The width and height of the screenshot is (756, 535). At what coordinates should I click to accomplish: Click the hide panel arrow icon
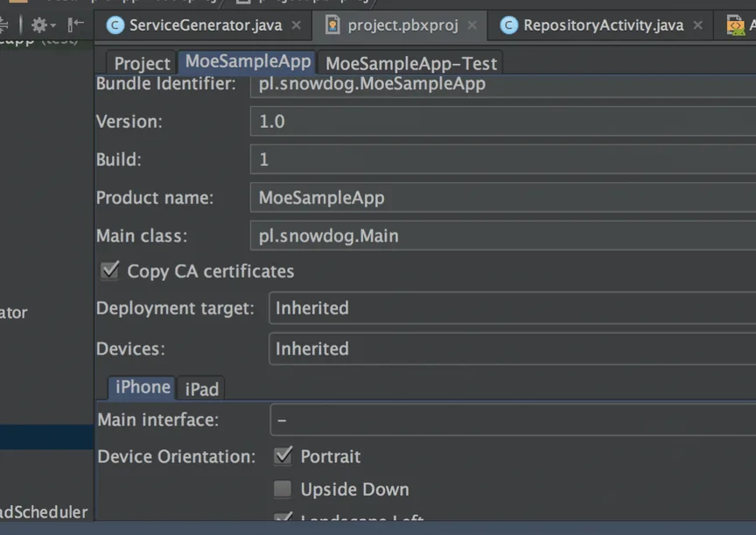[x=76, y=25]
